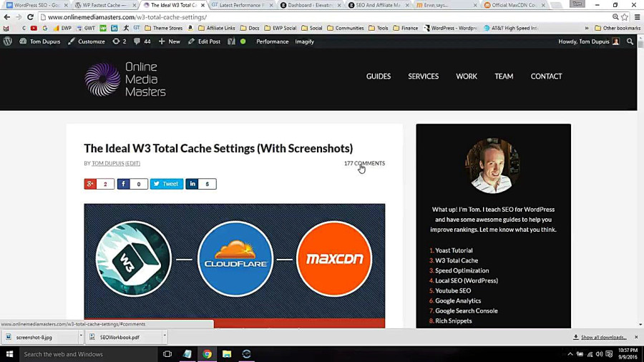Click the Windows search box

coord(88,354)
